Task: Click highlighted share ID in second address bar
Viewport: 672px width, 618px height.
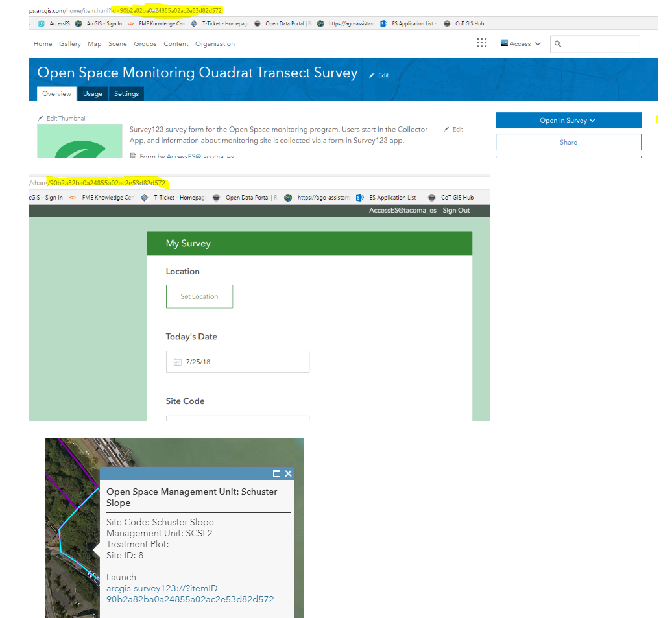Action: [107, 183]
